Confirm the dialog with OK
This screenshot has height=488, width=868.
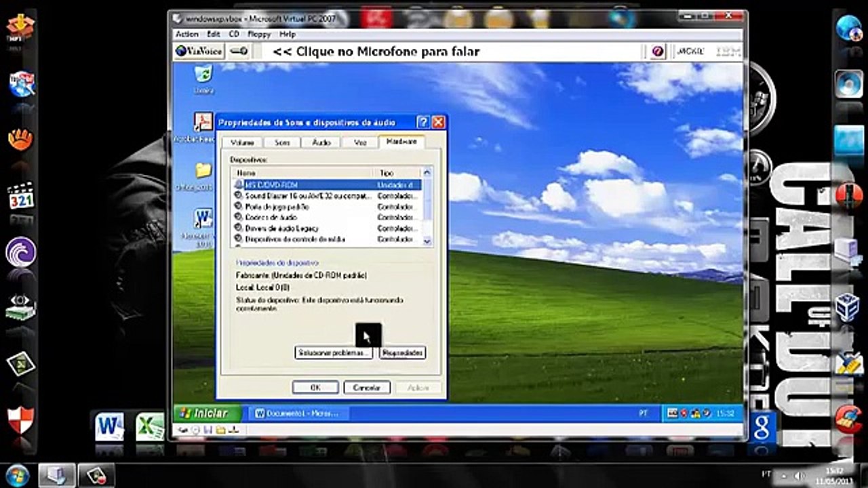[x=315, y=388]
